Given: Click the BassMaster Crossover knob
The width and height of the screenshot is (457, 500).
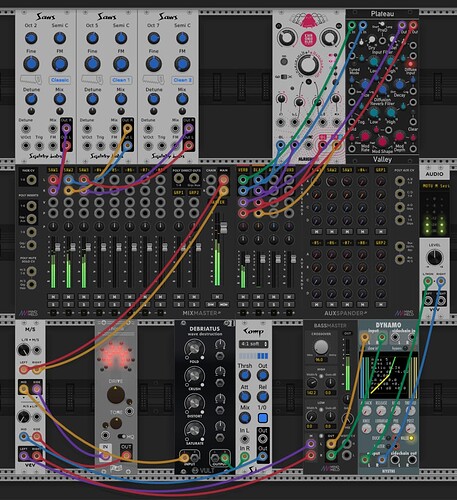Looking at the screenshot, I should point(321,347).
